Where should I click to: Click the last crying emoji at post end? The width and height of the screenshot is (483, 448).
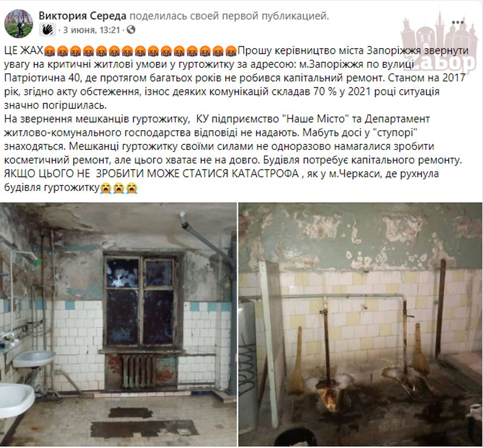coord(132,188)
